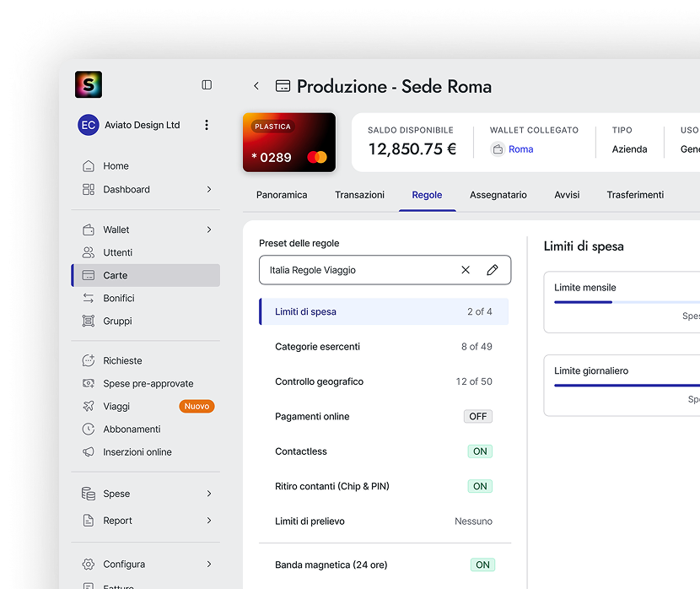Open the Richieste page
This screenshot has width=700, height=589.
[122, 361]
